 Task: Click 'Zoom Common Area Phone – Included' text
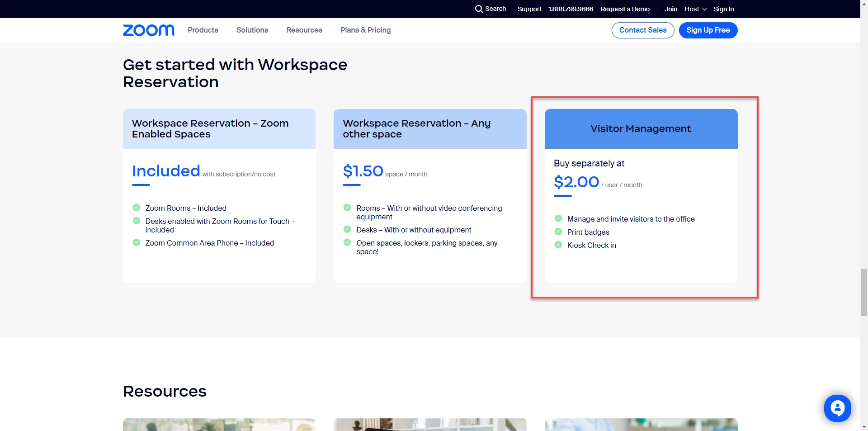click(210, 243)
